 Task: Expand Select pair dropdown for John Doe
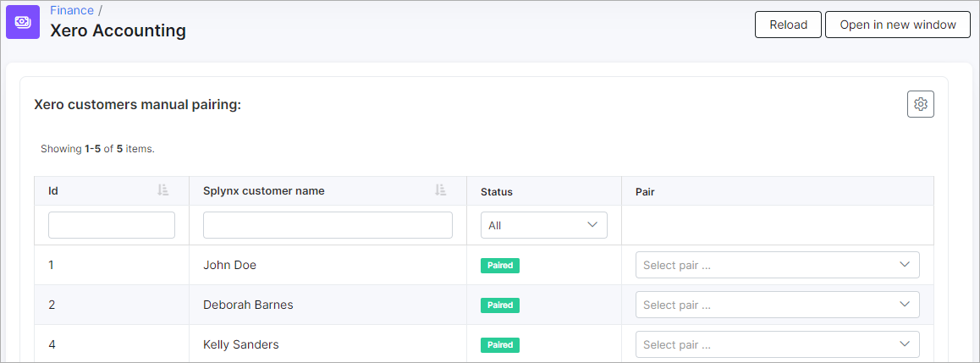[x=778, y=265]
